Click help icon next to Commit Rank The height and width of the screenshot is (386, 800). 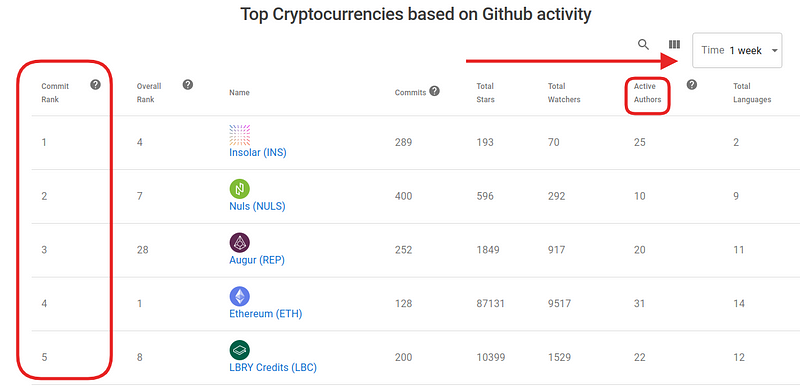click(95, 85)
